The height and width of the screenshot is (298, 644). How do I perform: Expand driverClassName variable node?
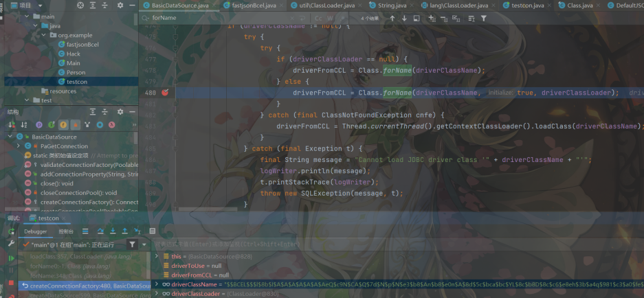[157, 284]
